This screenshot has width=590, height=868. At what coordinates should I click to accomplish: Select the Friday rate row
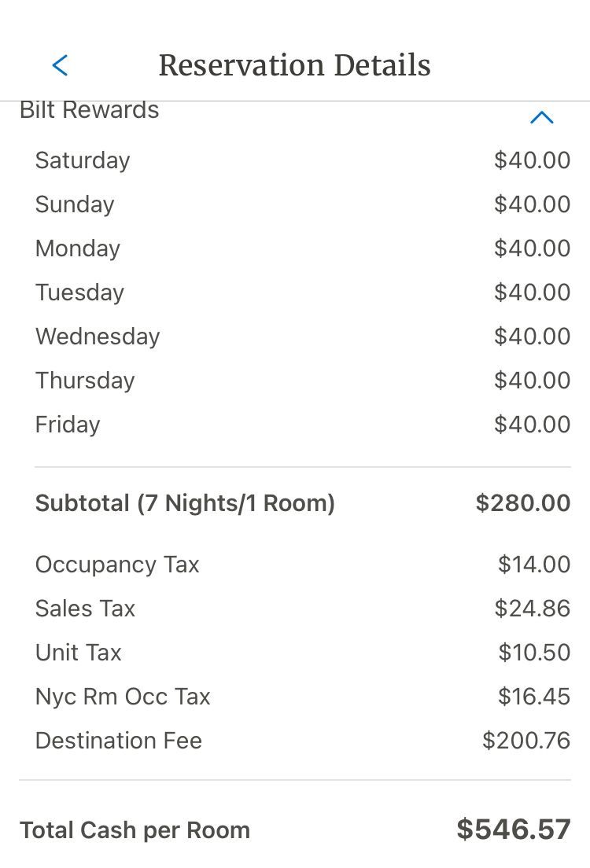tap(303, 424)
